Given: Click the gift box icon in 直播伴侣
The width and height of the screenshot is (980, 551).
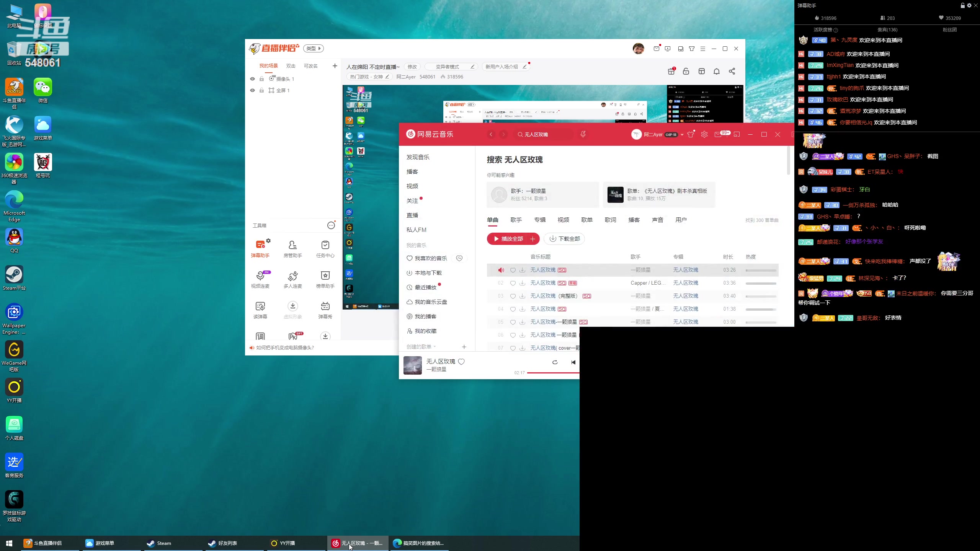Looking at the screenshot, I should pos(671,71).
